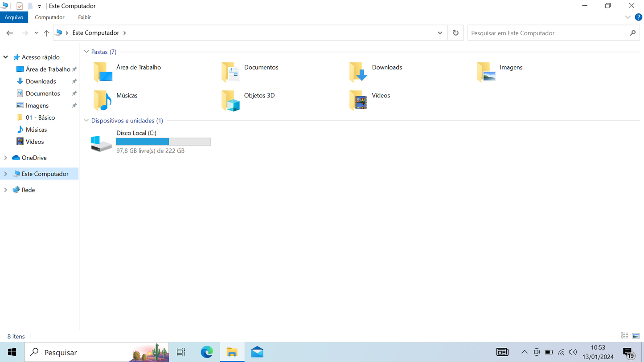This screenshot has width=644, height=362.
Task: Launch Microsoft Edge from taskbar
Action: coord(207,352)
